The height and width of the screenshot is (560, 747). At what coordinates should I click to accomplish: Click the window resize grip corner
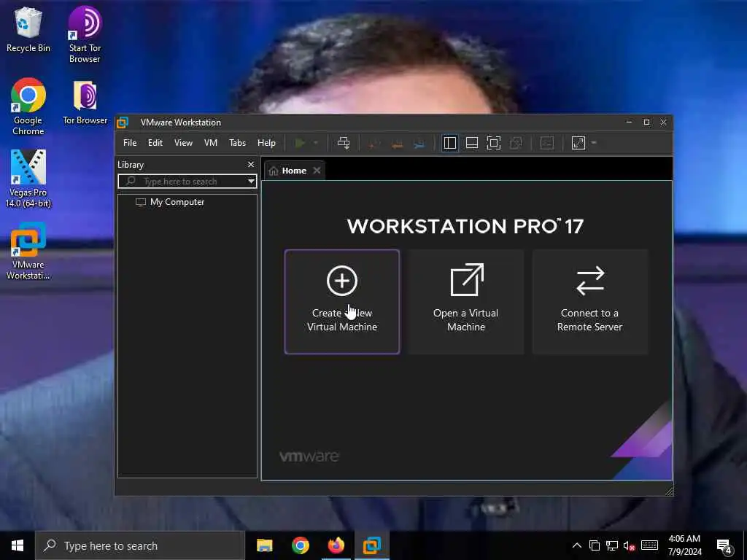pyautogui.click(x=669, y=491)
